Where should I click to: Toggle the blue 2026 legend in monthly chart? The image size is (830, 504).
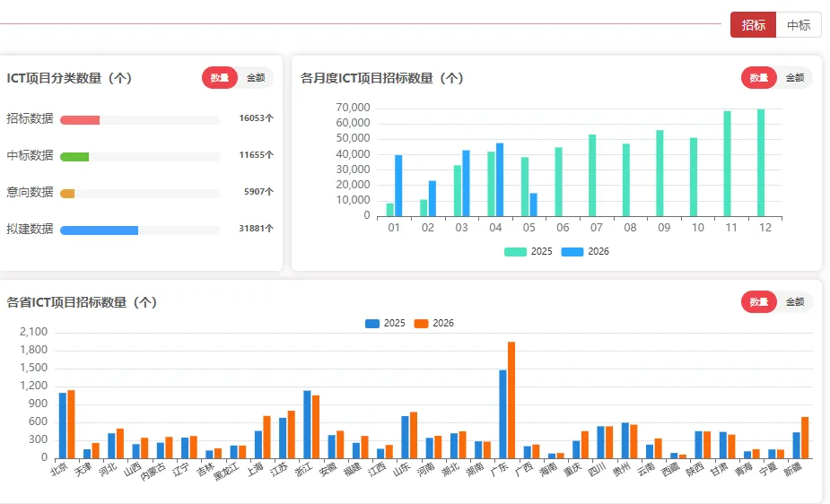point(585,252)
